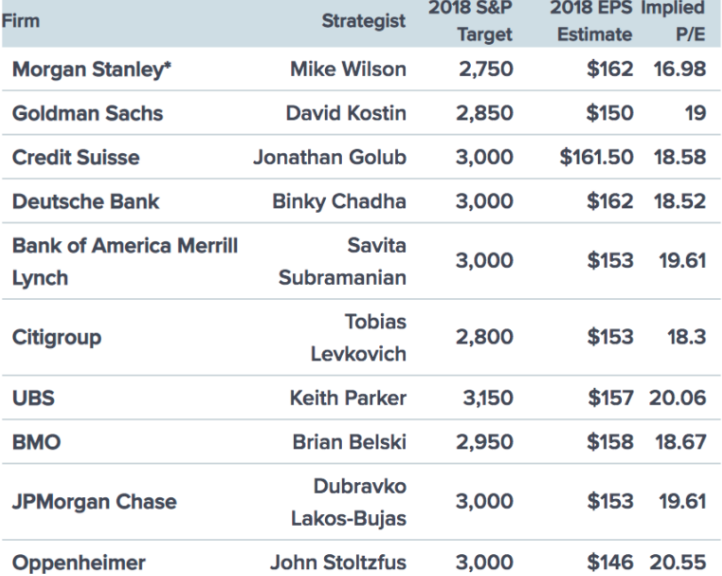Click the Citigroup firm name

57,338
